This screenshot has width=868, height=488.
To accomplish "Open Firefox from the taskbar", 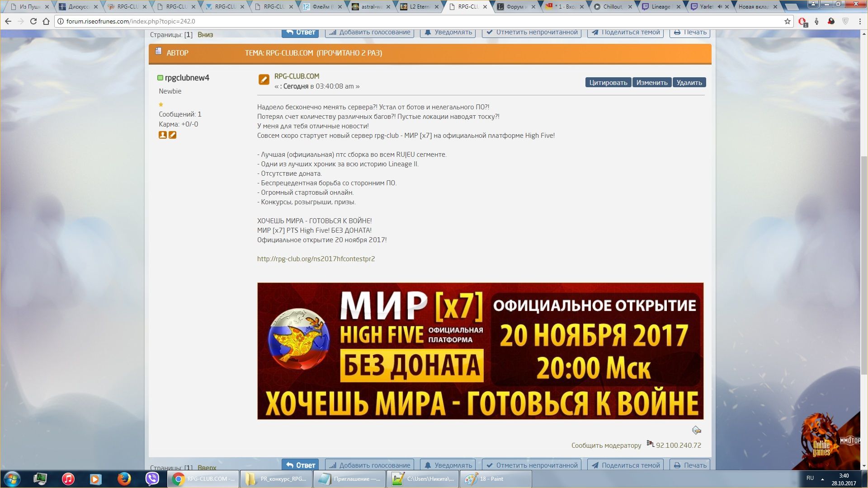I will [124, 479].
